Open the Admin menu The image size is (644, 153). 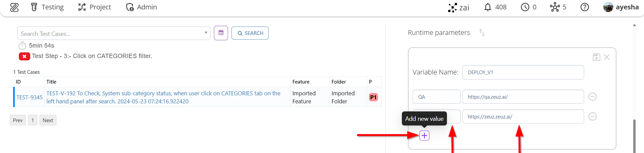(x=142, y=7)
